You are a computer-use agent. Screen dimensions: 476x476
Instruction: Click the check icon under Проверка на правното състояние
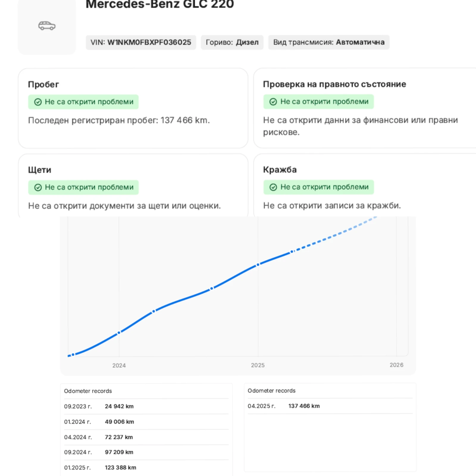point(273,102)
